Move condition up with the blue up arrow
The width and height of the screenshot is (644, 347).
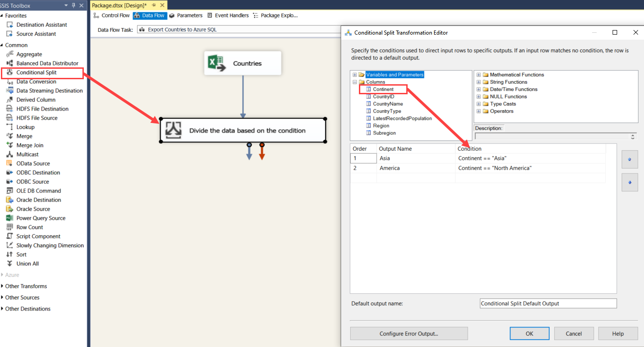[x=630, y=160]
